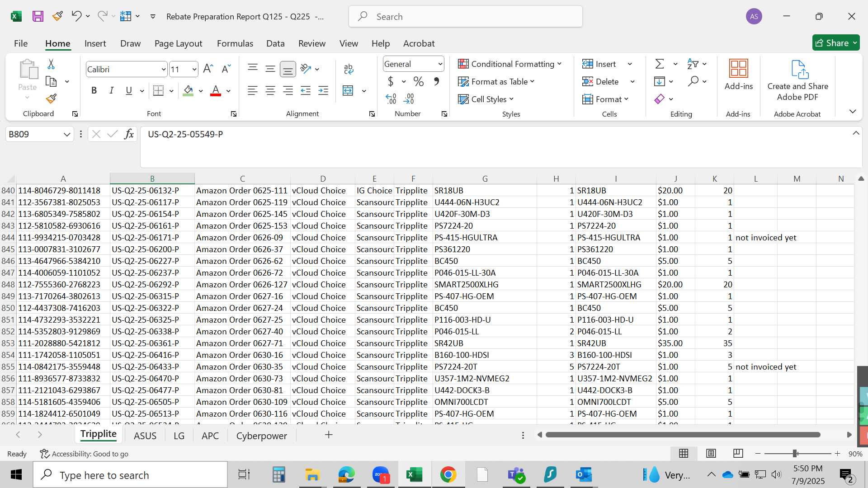Click the Top Align icon
Image resolution: width=868 pixels, height=488 pixels.
coord(253,69)
